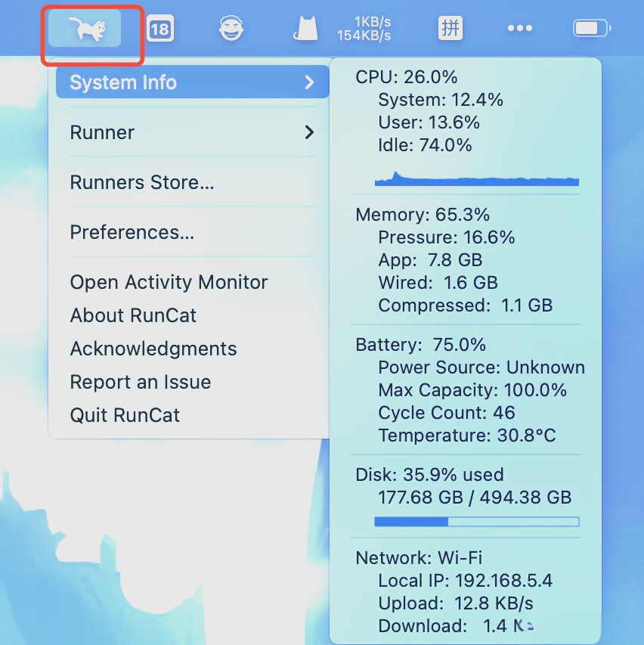
Task: Click the CPU usage history graph
Action: (x=477, y=178)
